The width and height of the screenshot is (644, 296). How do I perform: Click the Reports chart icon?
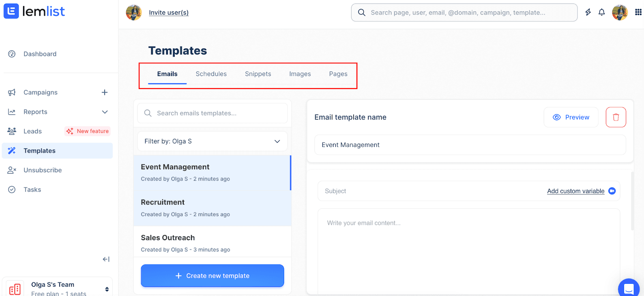[x=12, y=112]
